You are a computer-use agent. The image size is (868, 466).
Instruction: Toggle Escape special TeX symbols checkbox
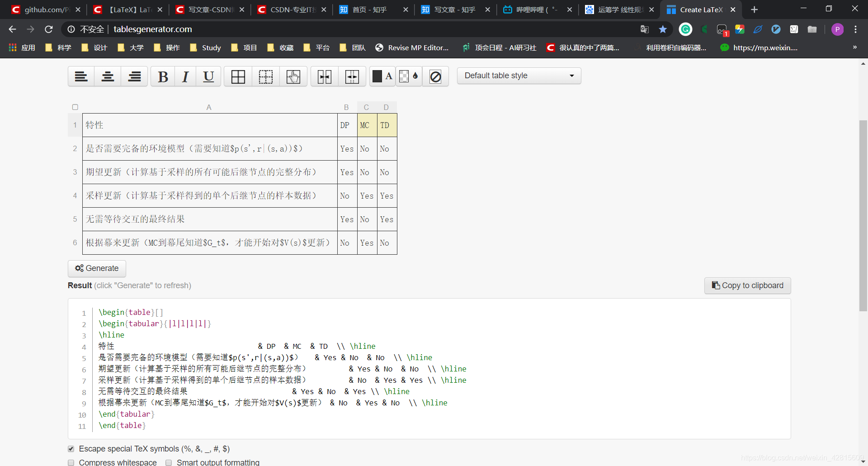click(71, 449)
